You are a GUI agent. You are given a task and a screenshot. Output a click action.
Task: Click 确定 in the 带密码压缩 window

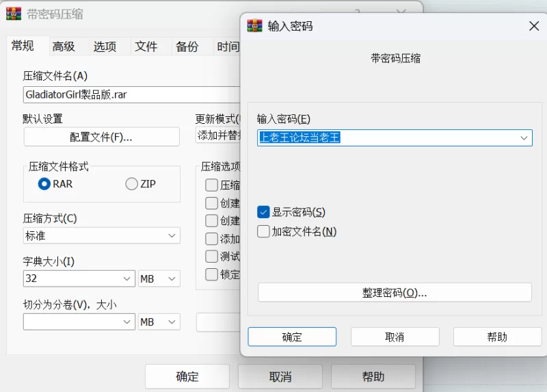click(x=187, y=377)
